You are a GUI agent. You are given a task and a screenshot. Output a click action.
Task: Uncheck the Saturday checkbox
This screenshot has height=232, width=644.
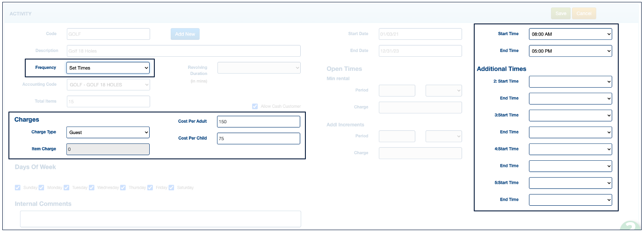coord(171,187)
